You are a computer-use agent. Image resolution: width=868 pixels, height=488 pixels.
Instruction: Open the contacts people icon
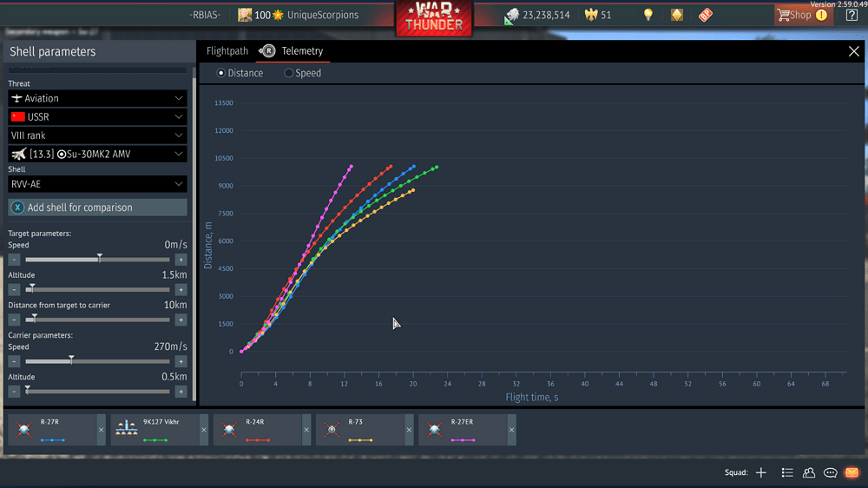point(809,472)
